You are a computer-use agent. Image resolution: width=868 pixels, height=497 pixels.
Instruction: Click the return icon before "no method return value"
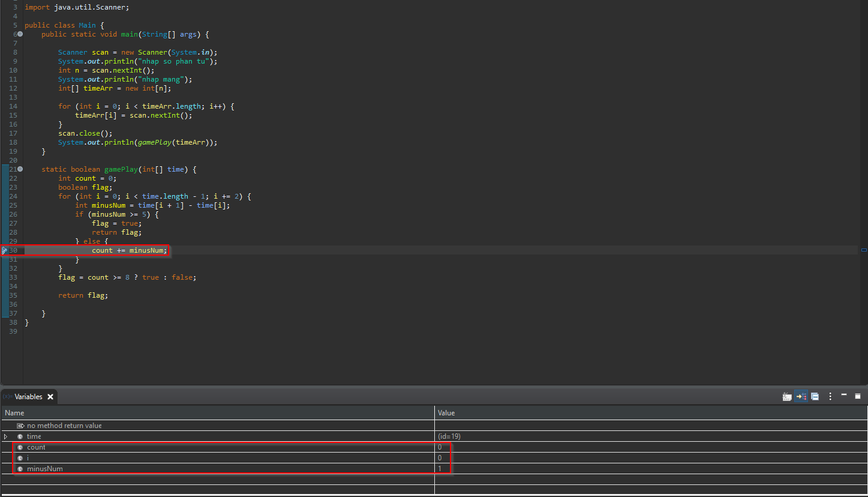[x=20, y=425]
